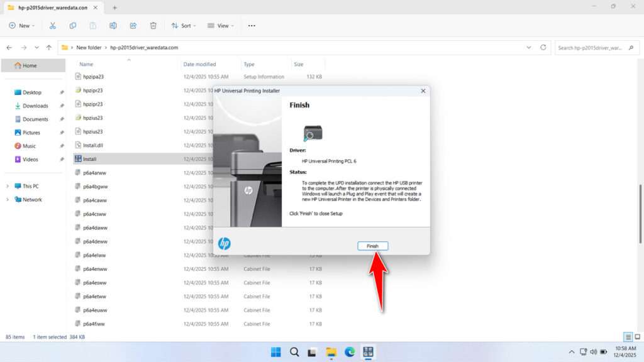Open the volume control in the system tray
The width and height of the screenshot is (644, 362).
coord(594,352)
